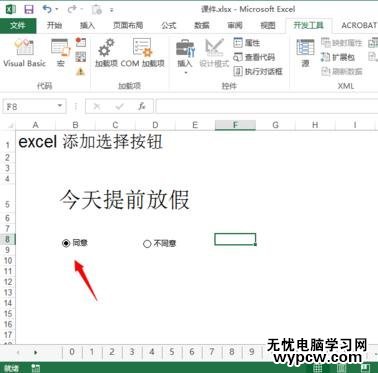Click the Insert Function fx icon

[142, 107]
